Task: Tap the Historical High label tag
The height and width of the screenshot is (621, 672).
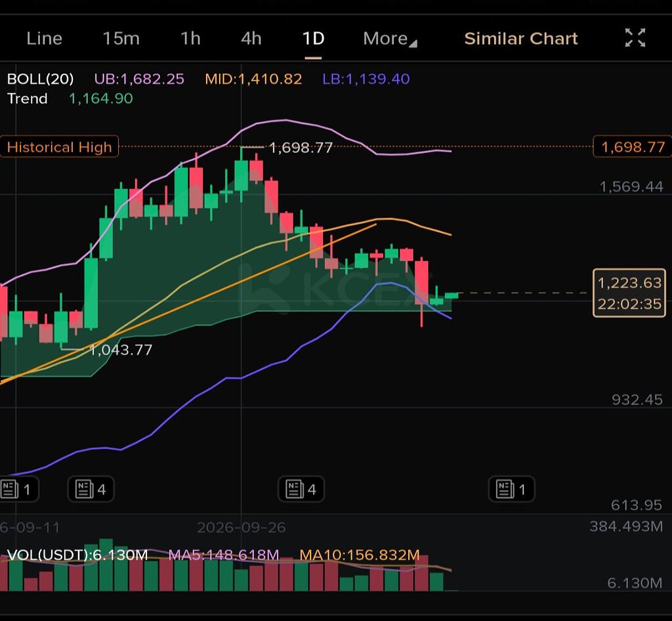Action: 59,147
